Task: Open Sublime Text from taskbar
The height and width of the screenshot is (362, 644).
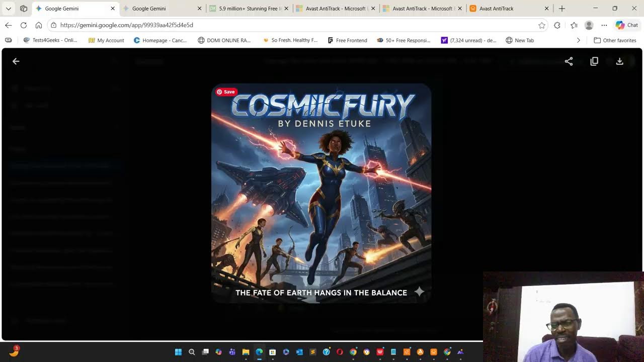Action: [312, 352]
